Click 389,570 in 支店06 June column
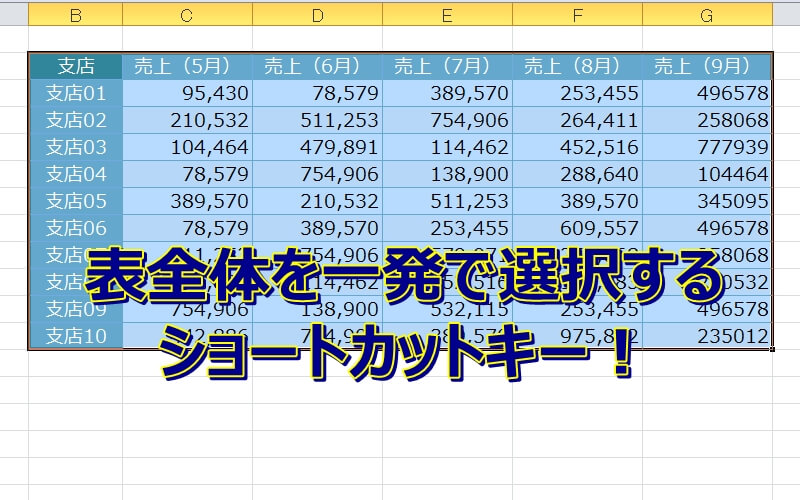 [317, 228]
